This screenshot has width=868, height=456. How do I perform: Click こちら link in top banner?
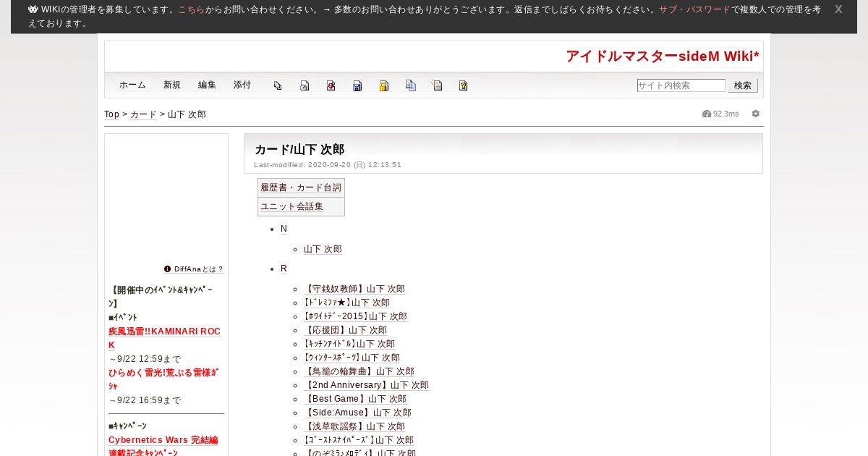tap(191, 9)
